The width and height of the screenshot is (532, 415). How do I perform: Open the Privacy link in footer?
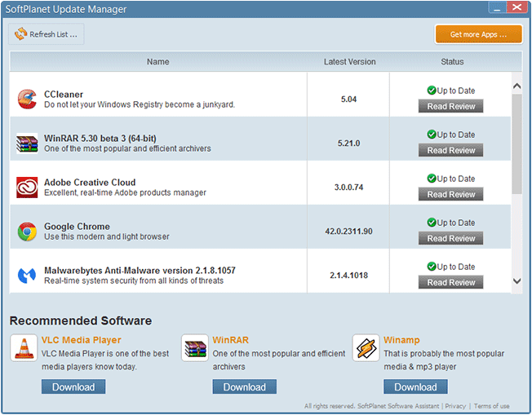455,406
